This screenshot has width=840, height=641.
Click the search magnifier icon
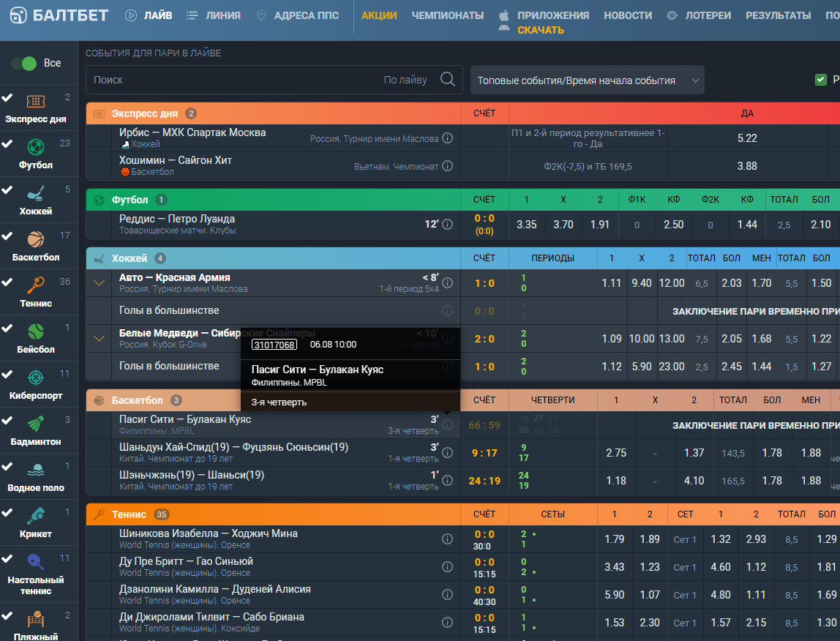pos(448,79)
